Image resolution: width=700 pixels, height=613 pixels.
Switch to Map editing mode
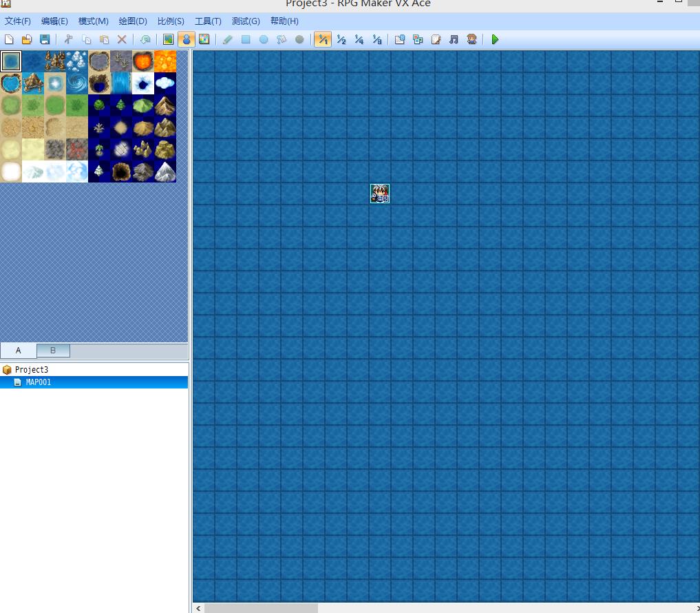click(x=169, y=40)
